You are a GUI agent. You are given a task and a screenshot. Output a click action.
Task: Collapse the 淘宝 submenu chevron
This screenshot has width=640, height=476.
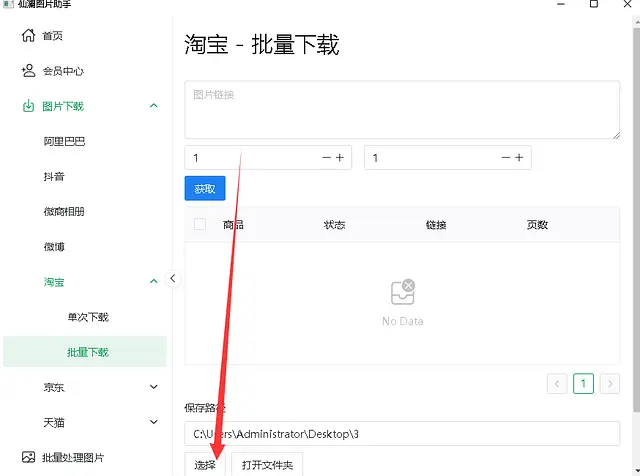(x=153, y=281)
